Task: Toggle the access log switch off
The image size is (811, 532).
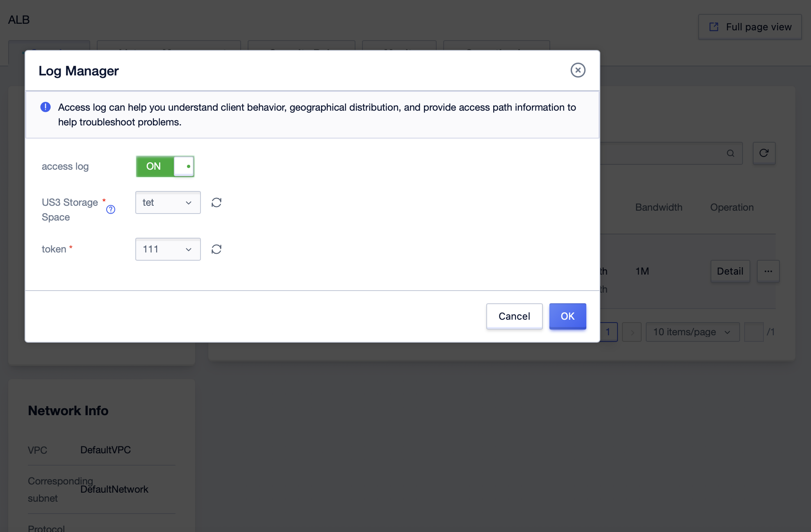Action: click(165, 166)
